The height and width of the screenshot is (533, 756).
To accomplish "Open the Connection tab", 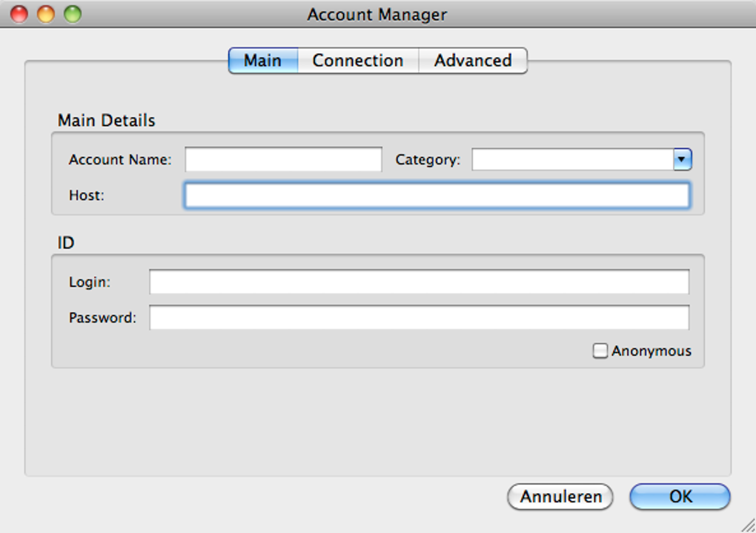I will click(x=358, y=61).
